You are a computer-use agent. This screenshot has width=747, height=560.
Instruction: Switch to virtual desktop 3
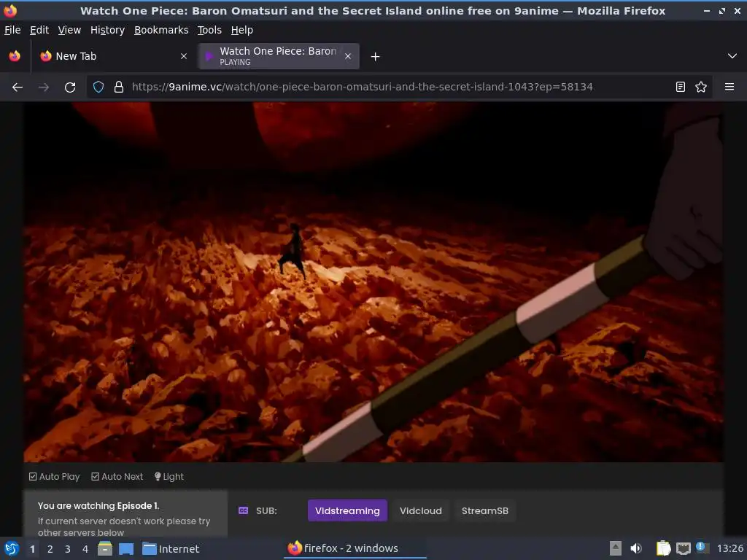tap(68, 549)
